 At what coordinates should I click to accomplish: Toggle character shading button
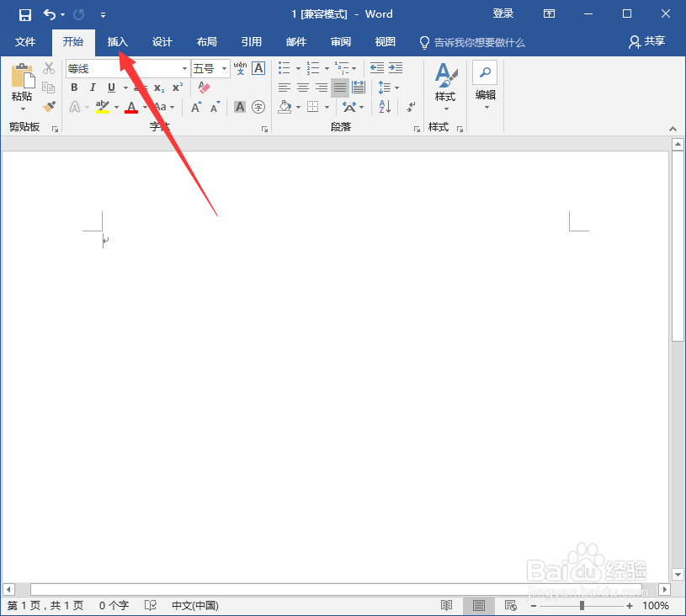pyautogui.click(x=240, y=107)
